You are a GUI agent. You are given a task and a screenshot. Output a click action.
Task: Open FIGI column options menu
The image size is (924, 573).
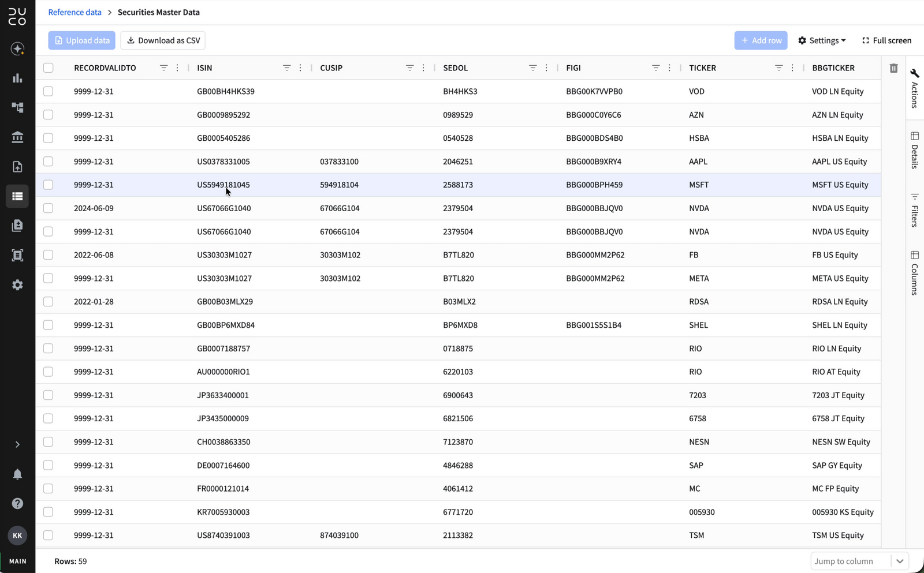click(x=669, y=68)
